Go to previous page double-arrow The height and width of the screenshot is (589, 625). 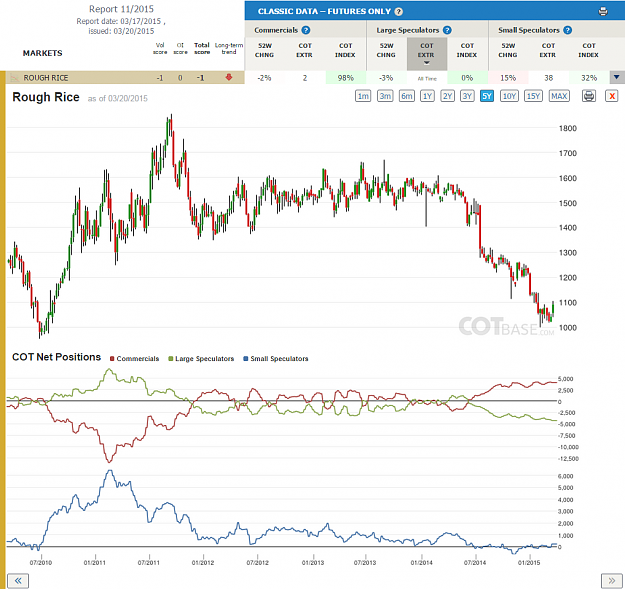(18, 581)
